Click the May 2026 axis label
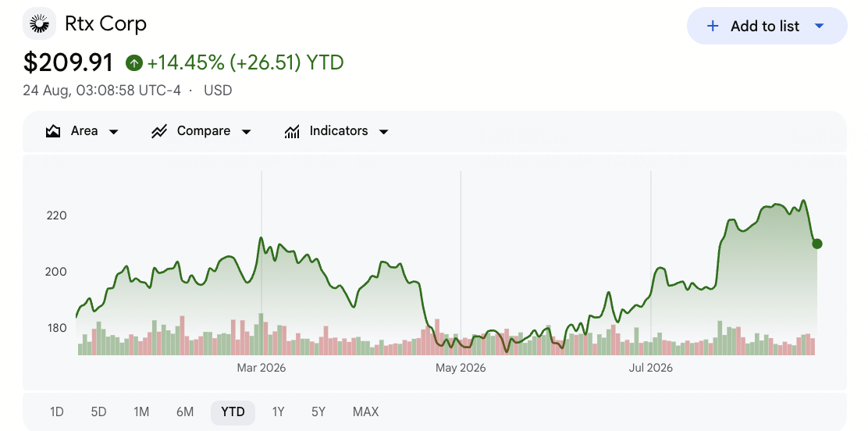Viewport: 868px width, 431px height. tap(461, 368)
